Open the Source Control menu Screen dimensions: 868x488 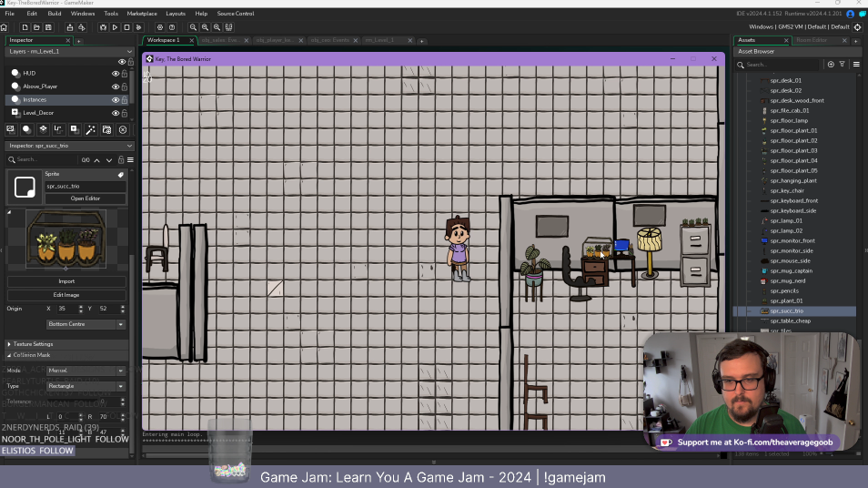point(236,14)
